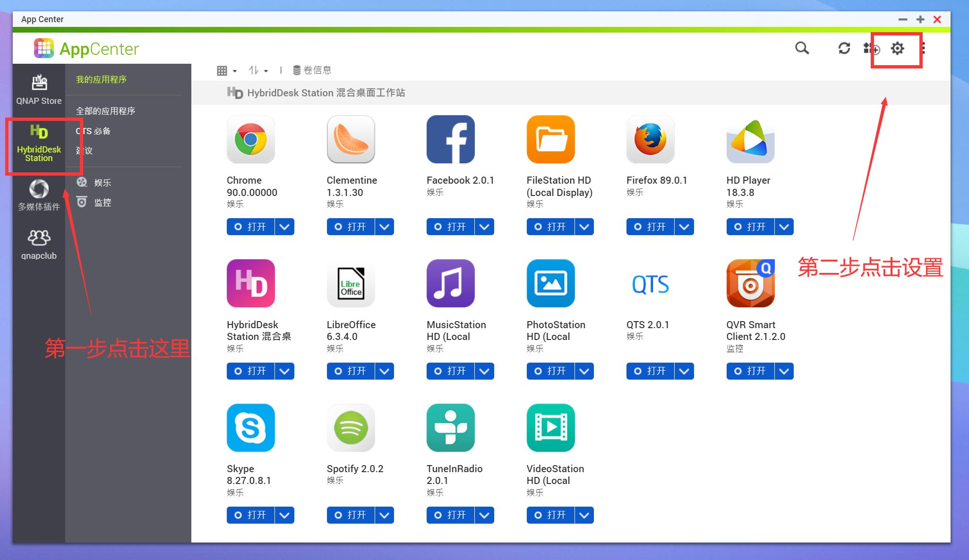Click the MusicStation HD app icon
The image size is (969, 560).
pos(451,283)
